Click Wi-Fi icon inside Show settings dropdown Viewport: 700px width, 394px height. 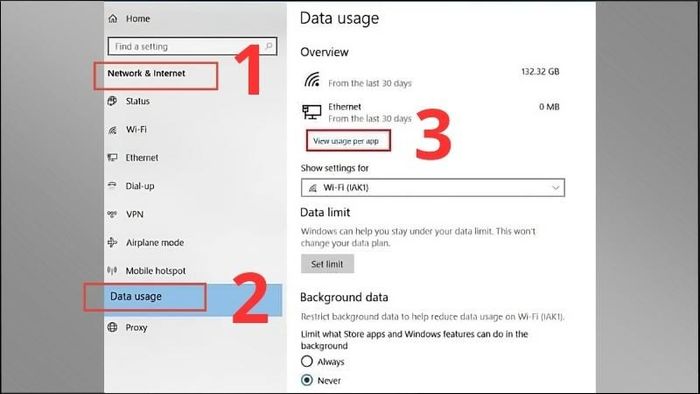(313, 188)
